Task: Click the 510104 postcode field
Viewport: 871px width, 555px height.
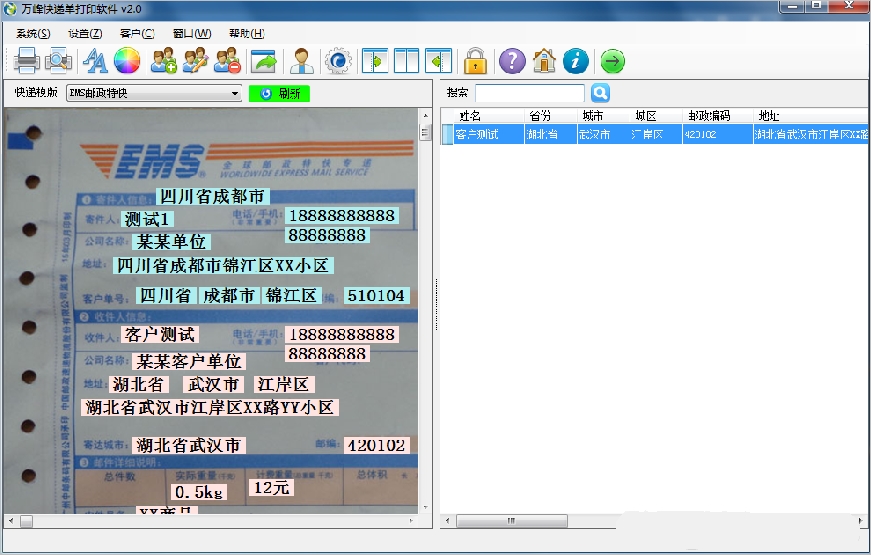Action: tap(376, 296)
